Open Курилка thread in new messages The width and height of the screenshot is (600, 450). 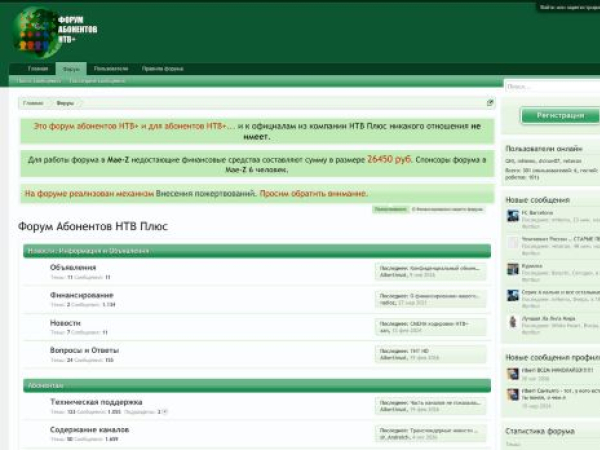[532, 266]
